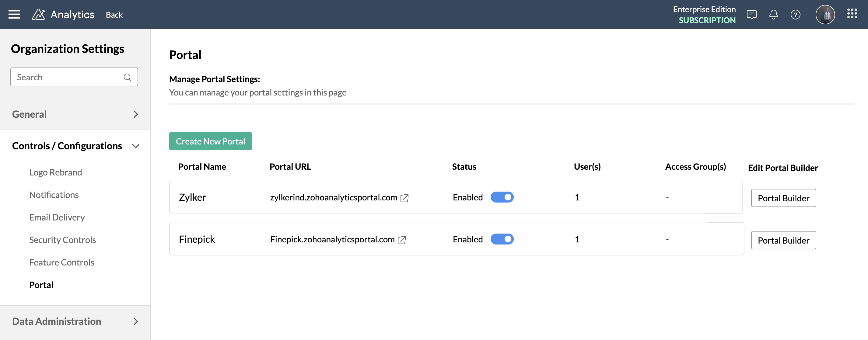Image resolution: width=868 pixels, height=340 pixels.
Task: Open the hamburger navigation menu
Action: coord(14,15)
